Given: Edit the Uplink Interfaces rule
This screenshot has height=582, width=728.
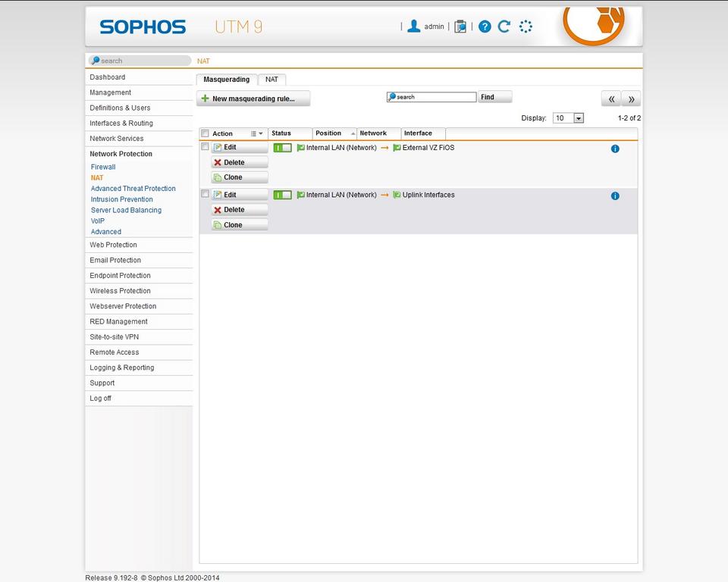Looking at the screenshot, I should pyautogui.click(x=240, y=195).
